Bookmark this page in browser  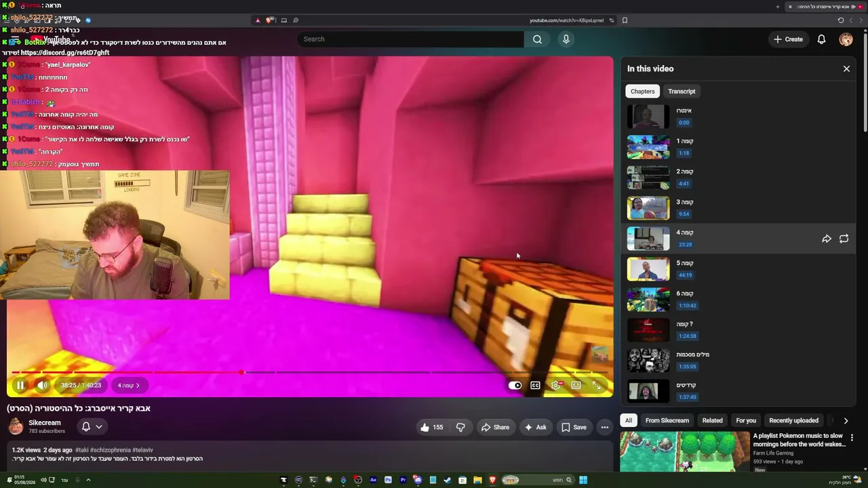click(625, 20)
